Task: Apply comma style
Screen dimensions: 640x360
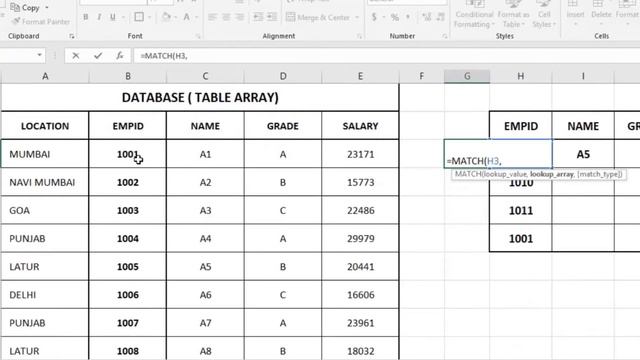Action: click(408, 17)
